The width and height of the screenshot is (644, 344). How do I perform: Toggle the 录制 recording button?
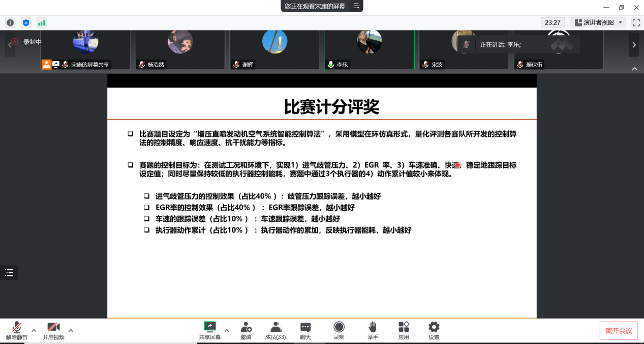339,330
